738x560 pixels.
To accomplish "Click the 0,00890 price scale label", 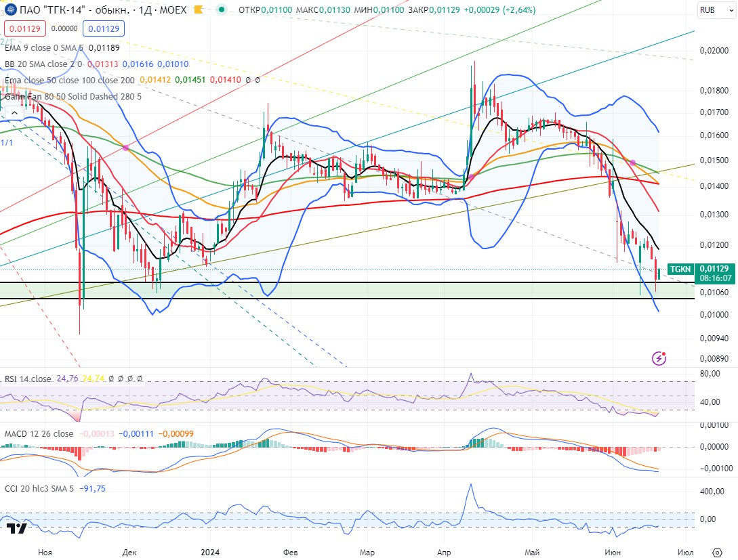I will point(714,359).
